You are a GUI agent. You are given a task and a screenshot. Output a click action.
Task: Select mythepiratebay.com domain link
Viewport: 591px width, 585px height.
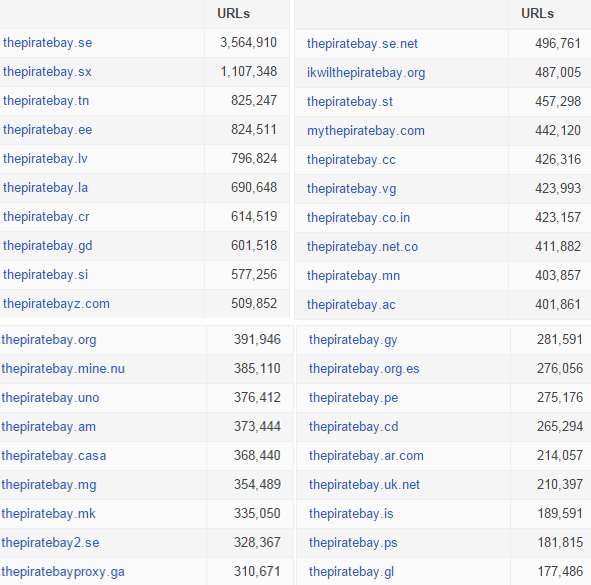[366, 131]
